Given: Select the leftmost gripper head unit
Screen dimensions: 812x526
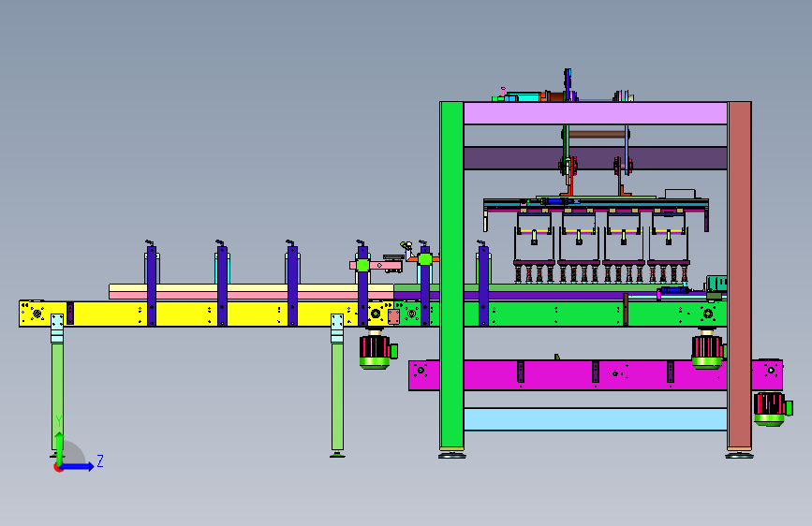Looking at the screenshot, I should 534,247.
